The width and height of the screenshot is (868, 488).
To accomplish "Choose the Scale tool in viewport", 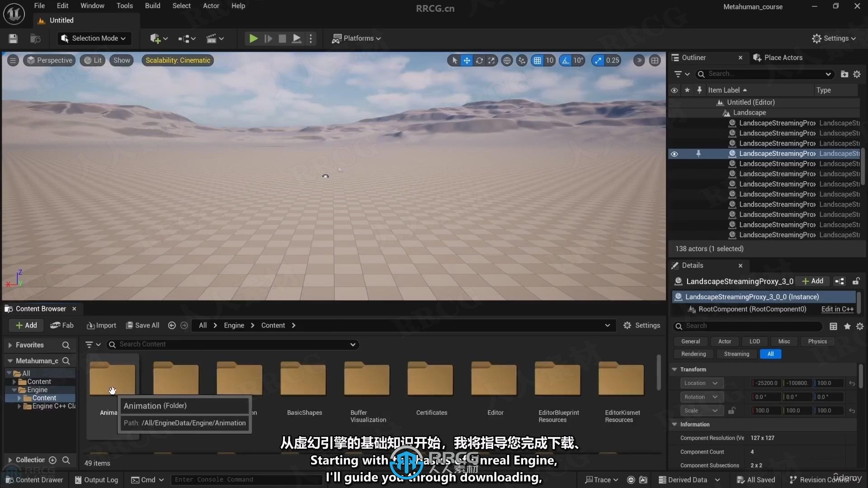I will click(x=491, y=60).
